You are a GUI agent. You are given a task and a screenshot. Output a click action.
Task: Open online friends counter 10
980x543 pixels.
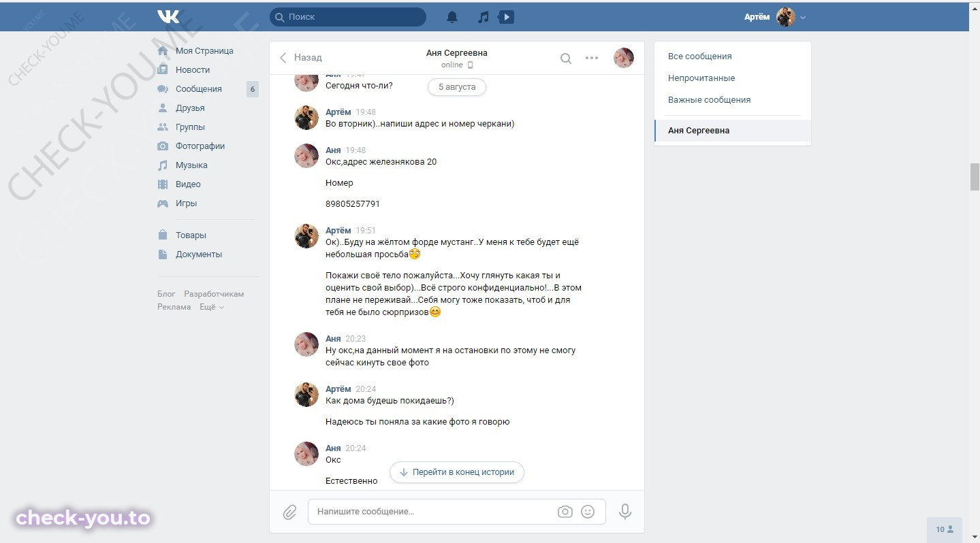point(945,529)
